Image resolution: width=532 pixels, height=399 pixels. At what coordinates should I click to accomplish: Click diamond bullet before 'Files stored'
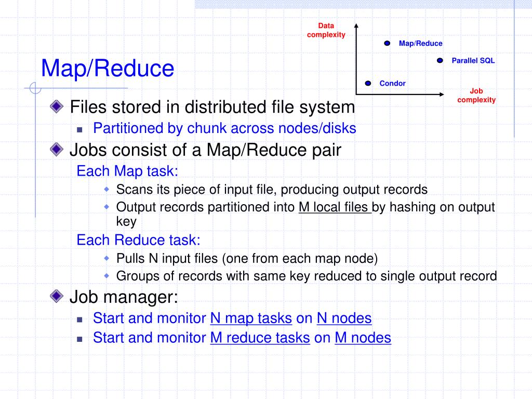(x=57, y=107)
